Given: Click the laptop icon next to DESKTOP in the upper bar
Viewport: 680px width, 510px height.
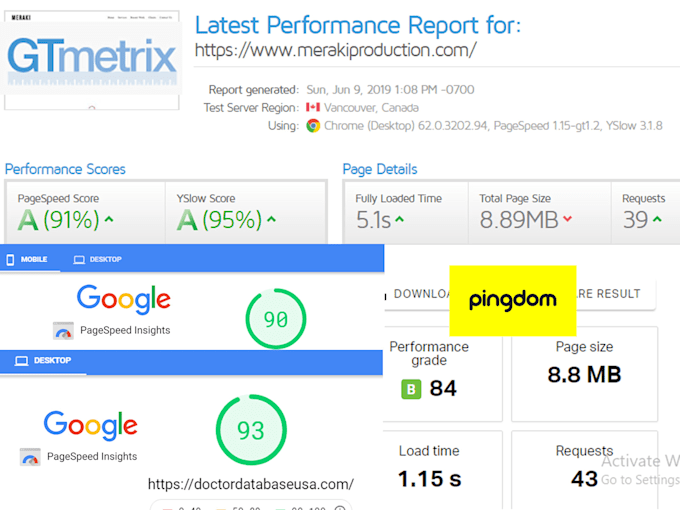Looking at the screenshot, I should pos(79,260).
